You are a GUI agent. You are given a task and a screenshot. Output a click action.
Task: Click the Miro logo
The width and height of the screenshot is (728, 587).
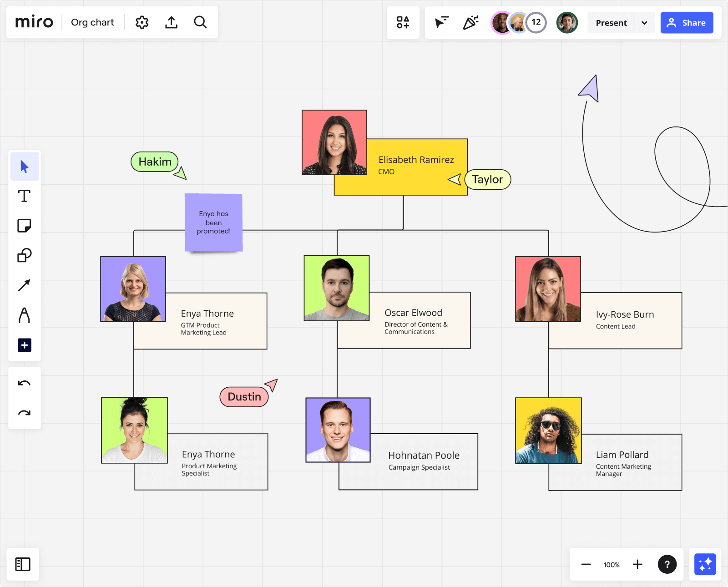[34, 22]
